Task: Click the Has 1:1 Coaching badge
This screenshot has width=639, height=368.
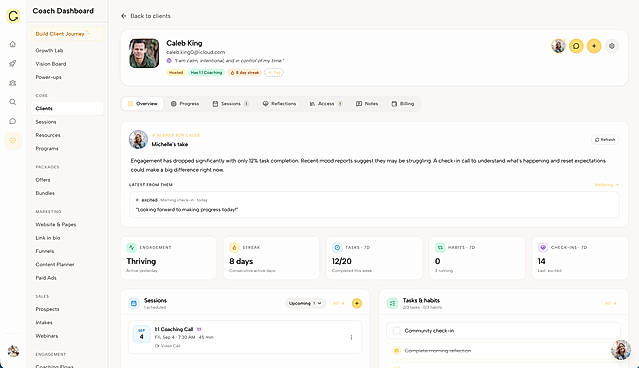Action: coord(207,73)
